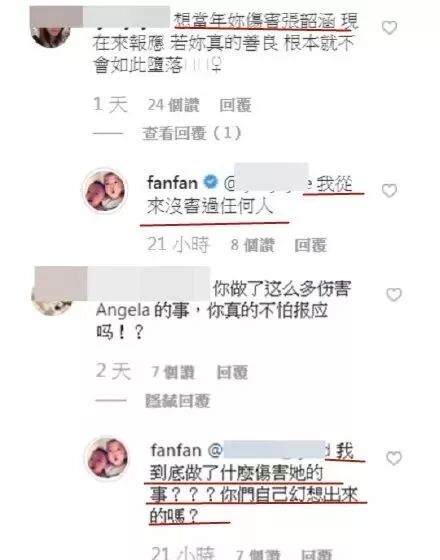
Task: View the 8 個讚 likes list
Action: (252, 245)
